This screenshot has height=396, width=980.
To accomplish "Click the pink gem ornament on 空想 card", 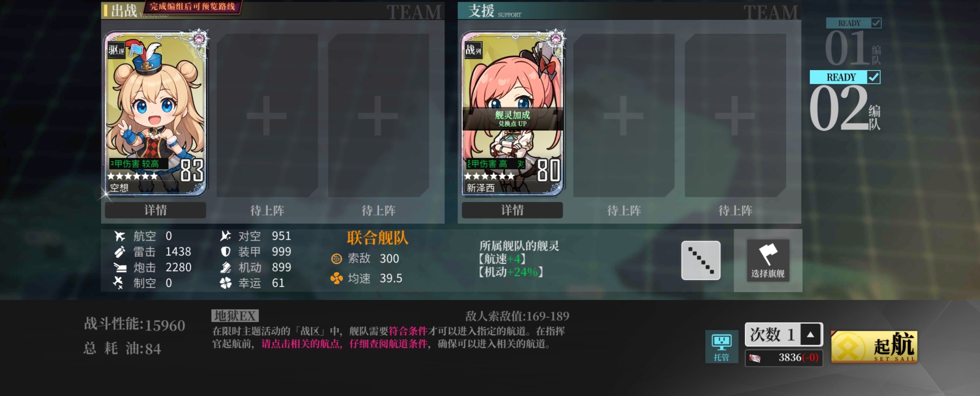I will (x=199, y=39).
